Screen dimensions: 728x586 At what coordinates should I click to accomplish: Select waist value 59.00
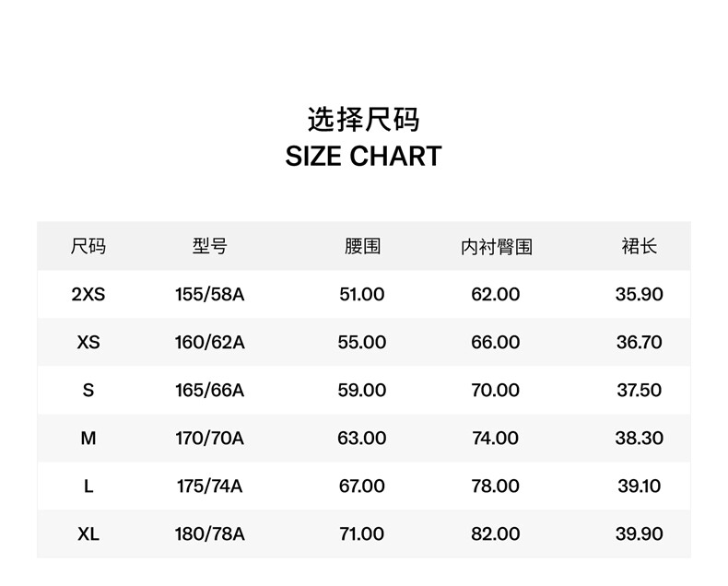tap(362, 391)
